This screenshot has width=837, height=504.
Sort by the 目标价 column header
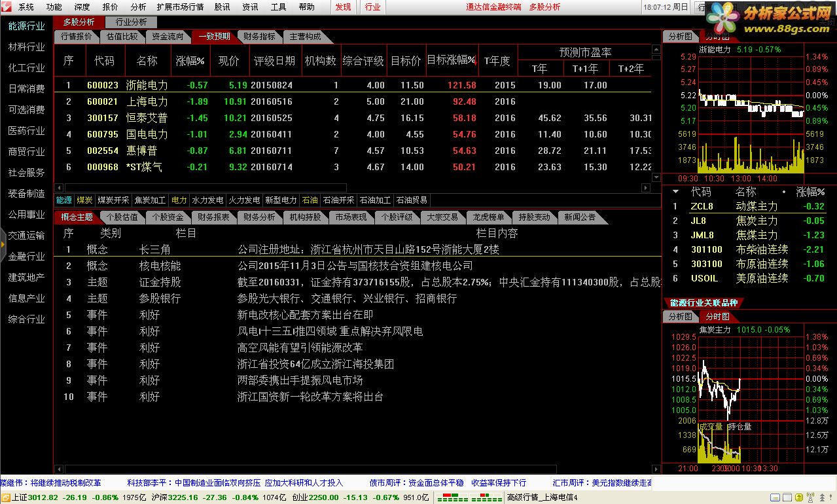pos(406,61)
